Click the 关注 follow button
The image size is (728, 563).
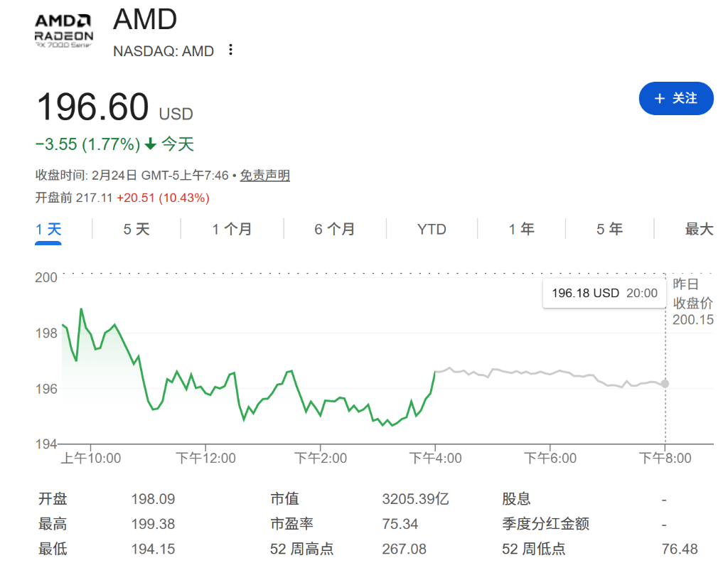675,98
